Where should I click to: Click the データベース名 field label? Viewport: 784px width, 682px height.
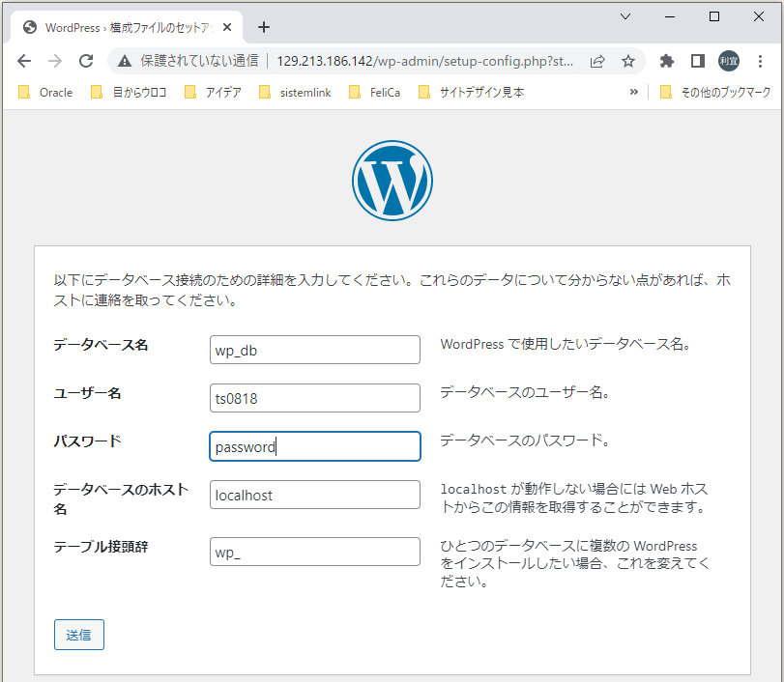coord(101,345)
